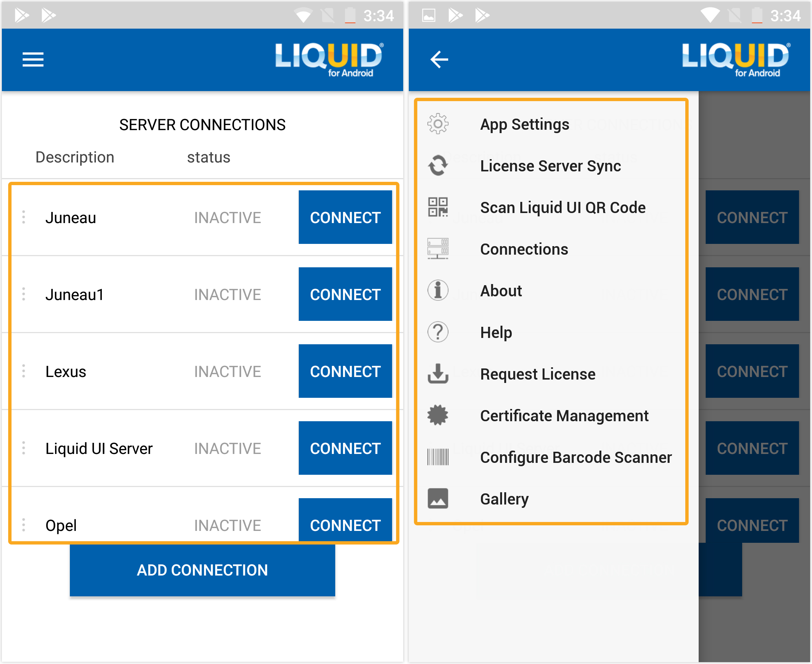Click the Scan Liquid UI QR icon

click(x=438, y=207)
